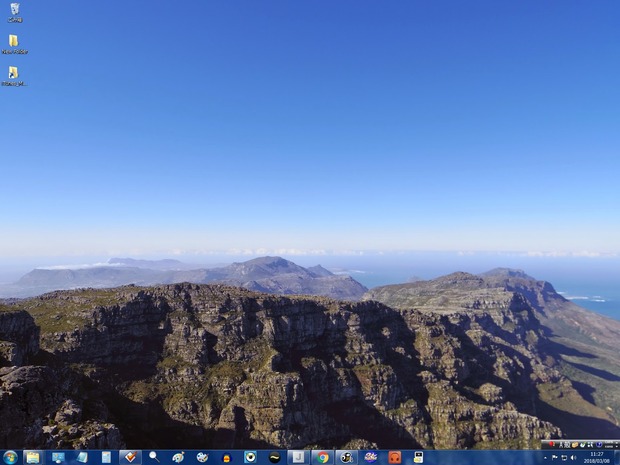Switch to the black and white face taskbar app

coord(347,457)
